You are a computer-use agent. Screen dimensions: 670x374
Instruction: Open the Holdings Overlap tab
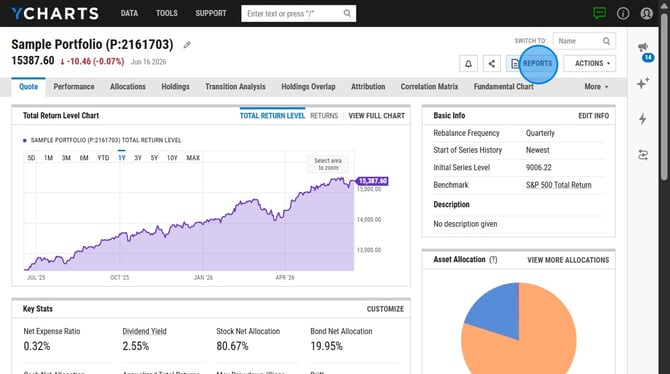308,87
